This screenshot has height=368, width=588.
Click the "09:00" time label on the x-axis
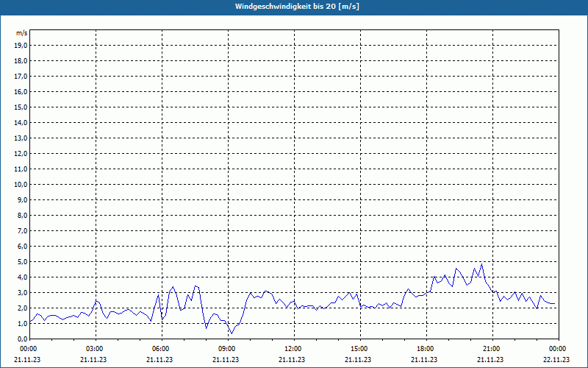(x=228, y=349)
